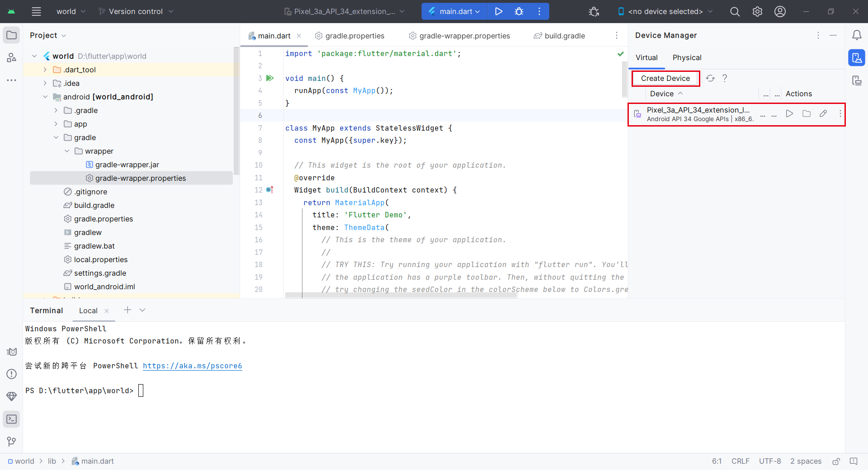Viewport: 868px width, 470px height.
Task: Open the Version control dropdown
Action: click(x=136, y=11)
